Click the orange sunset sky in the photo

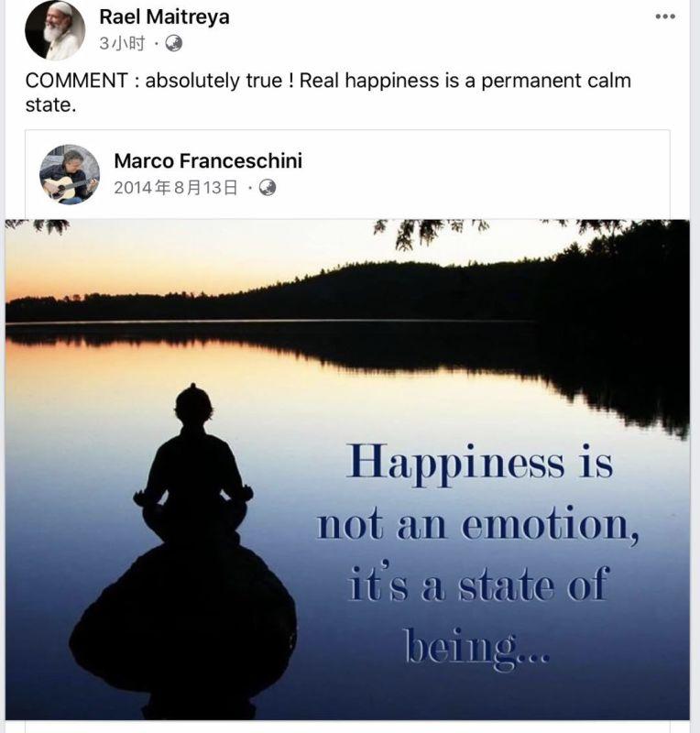pyautogui.click(x=187, y=264)
